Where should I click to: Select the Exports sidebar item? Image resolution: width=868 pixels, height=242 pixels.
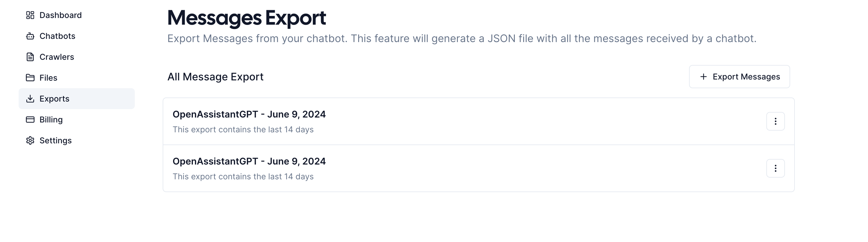coord(54,99)
